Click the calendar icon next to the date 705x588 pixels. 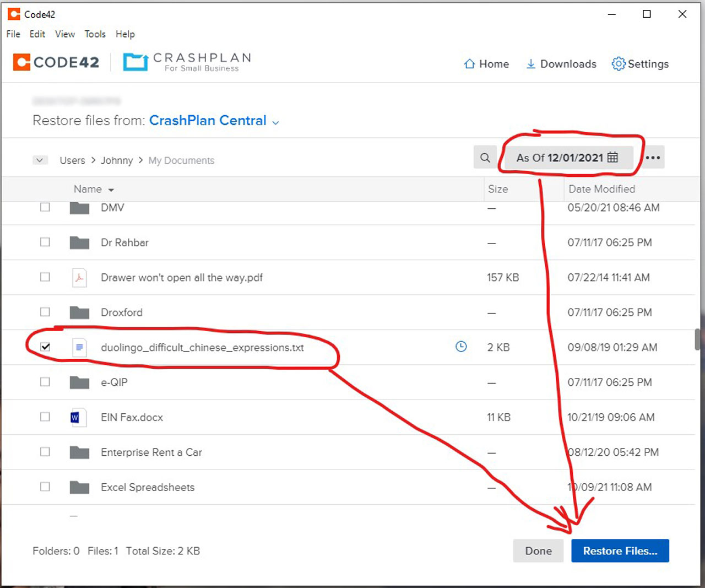tap(612, 158)
